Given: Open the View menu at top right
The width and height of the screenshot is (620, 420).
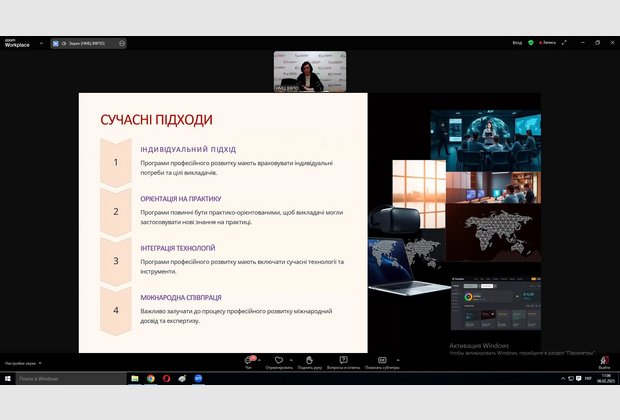Looking at the screenshot, I should coord(517,43).
